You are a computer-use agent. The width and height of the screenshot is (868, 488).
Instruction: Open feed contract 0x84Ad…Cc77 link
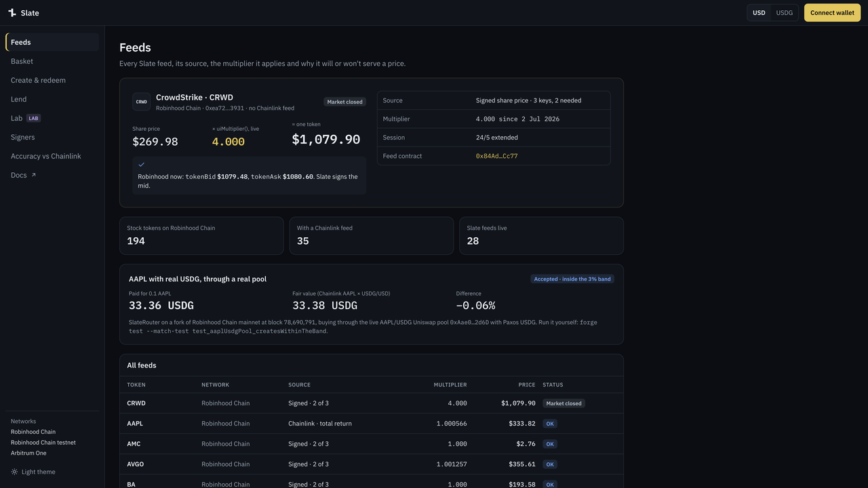[496, 156]
